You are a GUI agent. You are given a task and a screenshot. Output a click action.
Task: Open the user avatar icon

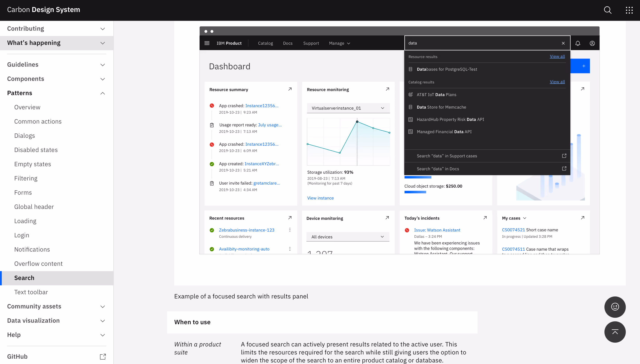click(592, 43)
